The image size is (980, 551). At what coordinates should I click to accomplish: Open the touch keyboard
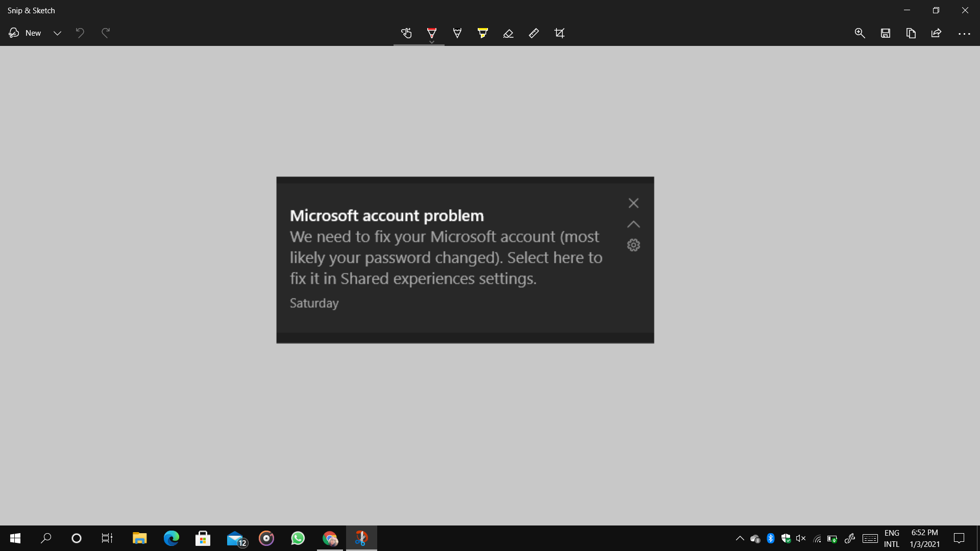(870, 538)
